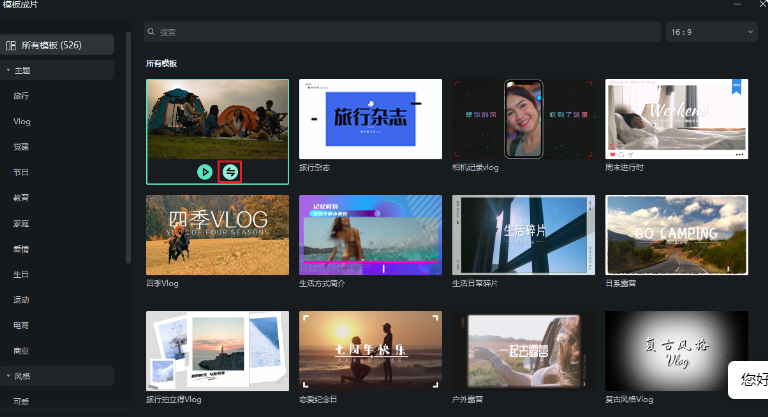Choose the Vlog category
The width and height of the screenshot is (768, 417).
point(22,122)
